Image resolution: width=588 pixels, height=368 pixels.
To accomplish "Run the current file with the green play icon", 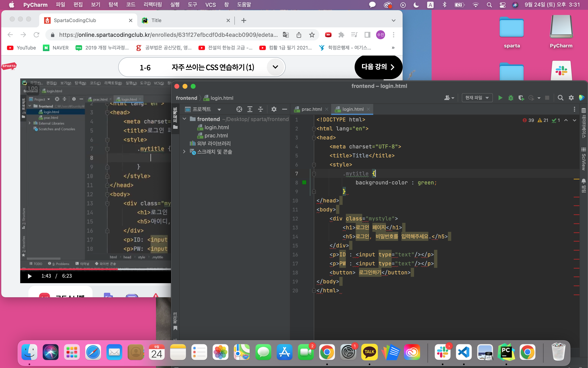I will pos(500,98).
